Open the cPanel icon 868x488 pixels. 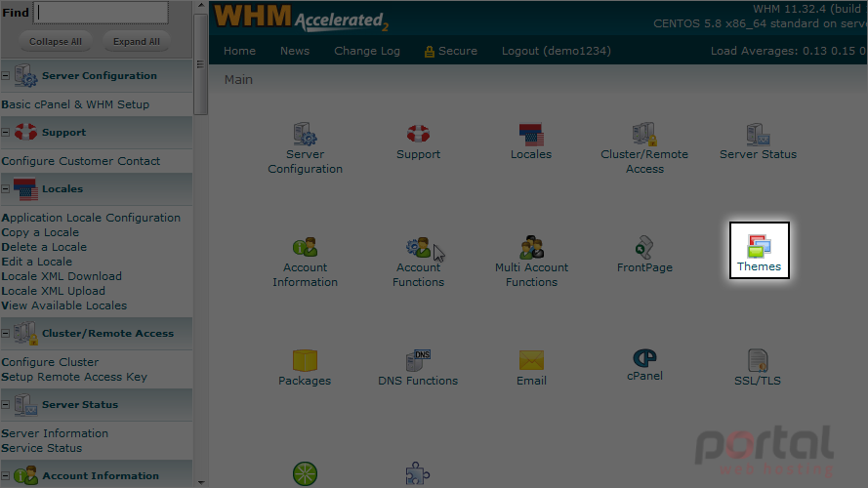644,358
